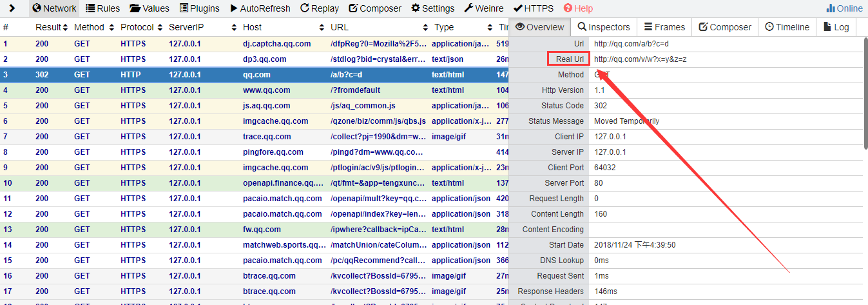Screen dimensions: 868x305
Task: Switch to the Timeline tab
Action: [x=787, y=27]
